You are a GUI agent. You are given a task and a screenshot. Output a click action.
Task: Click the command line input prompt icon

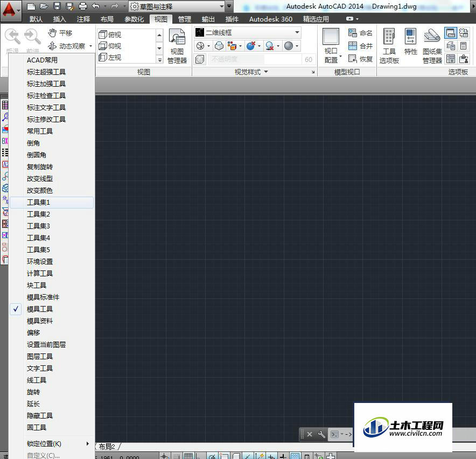pyautogui.click(x=334, y=434)
